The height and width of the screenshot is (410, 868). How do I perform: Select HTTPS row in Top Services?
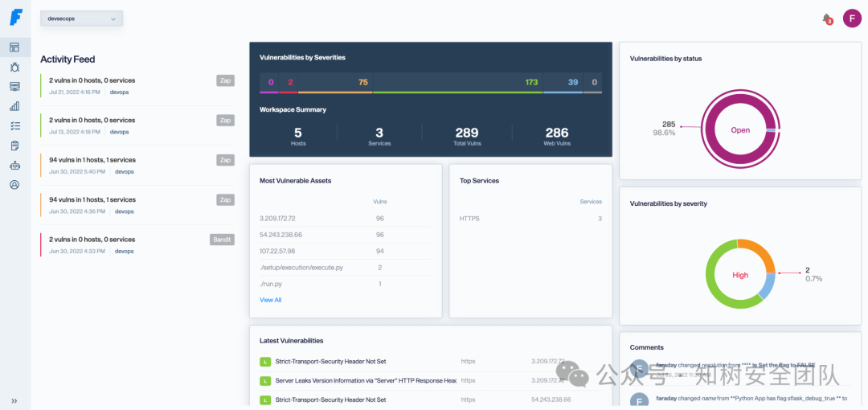[530, 219]
